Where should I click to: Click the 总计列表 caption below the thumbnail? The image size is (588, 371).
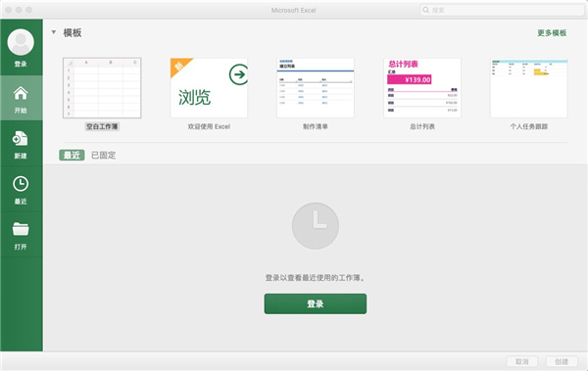coord(422,126)
